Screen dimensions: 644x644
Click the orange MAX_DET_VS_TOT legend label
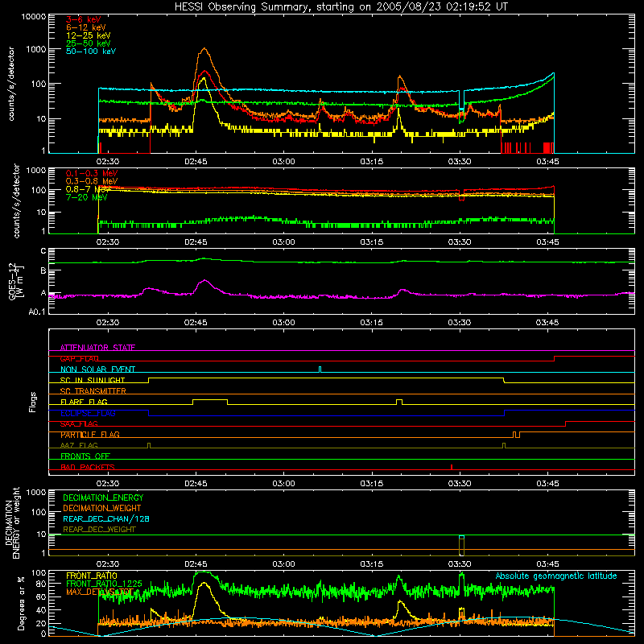(100, 592)
